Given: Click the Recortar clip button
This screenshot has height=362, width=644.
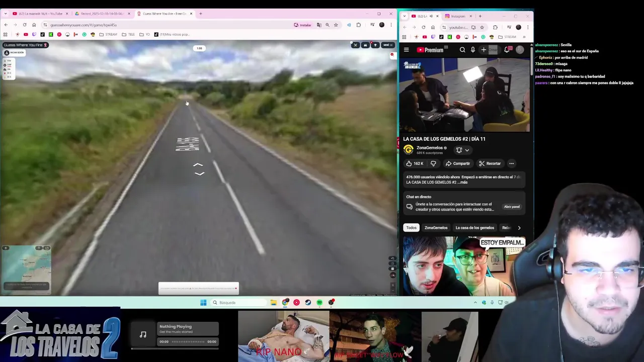Looking at the screenshot, I should (490, 163).
